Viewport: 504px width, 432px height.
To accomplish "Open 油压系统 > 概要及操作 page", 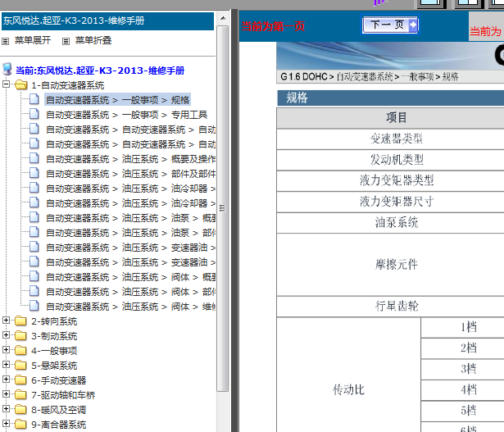I will (130, 159).
